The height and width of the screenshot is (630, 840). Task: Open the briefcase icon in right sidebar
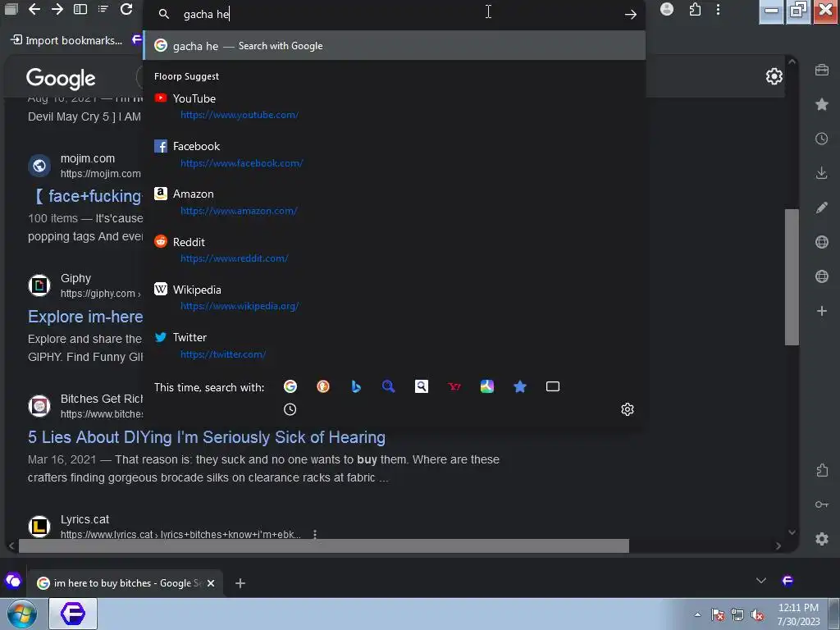tap(822, 70)
